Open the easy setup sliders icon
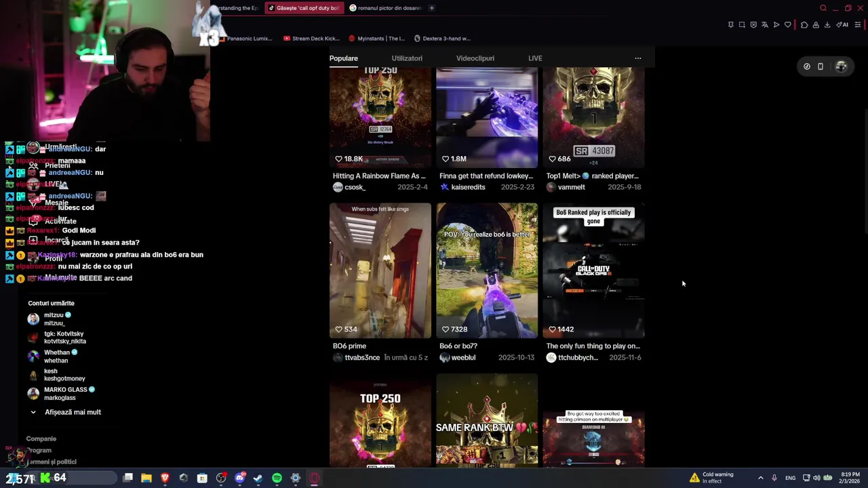This screenshot has width=868, height=488. click(858, 25)
